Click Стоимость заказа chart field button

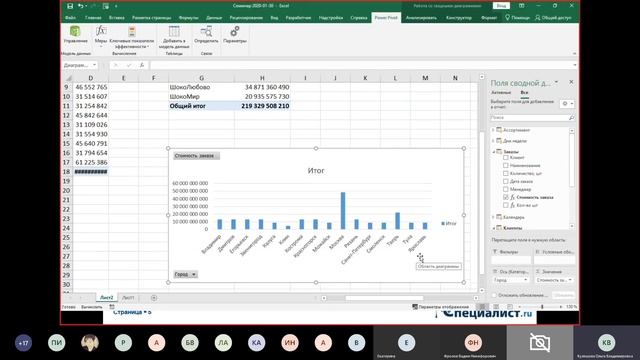[196, 156]
